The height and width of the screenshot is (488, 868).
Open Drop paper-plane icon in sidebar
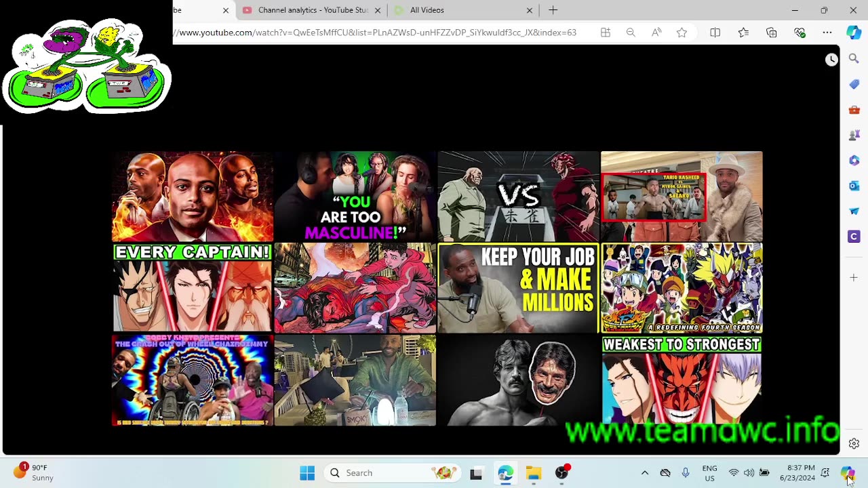coord(854,211)
